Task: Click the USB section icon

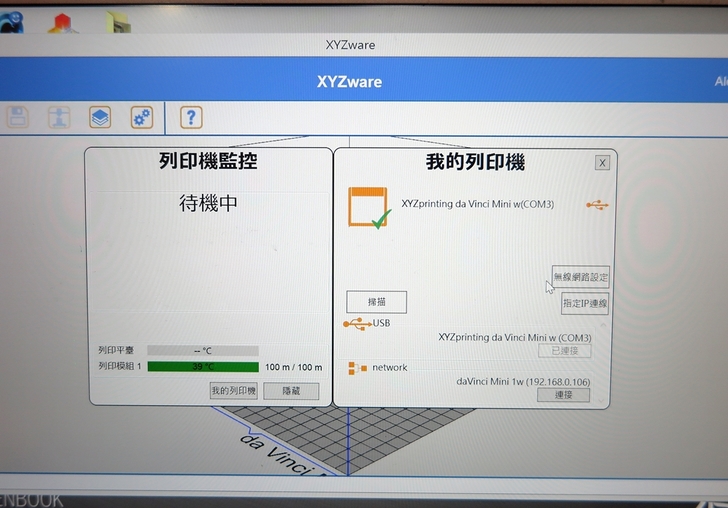Action: coord(358,324)
